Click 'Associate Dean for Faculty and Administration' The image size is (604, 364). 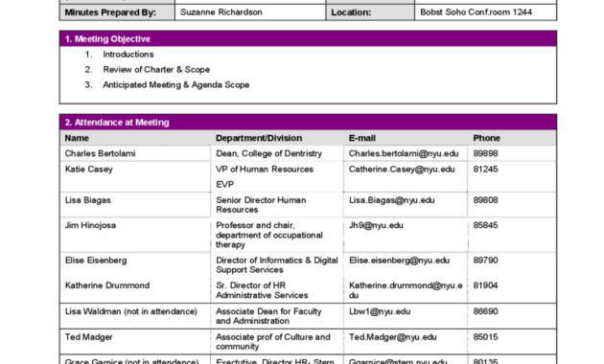tap(268, 316)
